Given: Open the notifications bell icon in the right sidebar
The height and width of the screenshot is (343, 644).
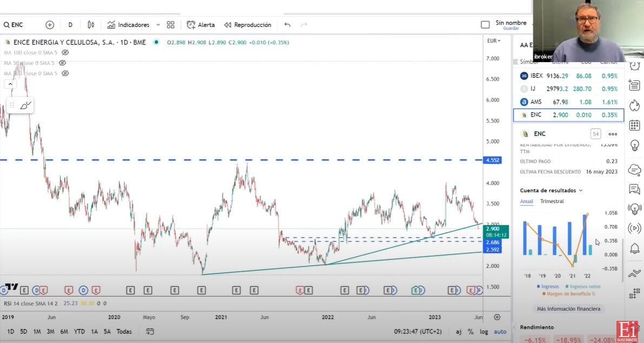Looking at the screenshot, I should click(634, 248).
